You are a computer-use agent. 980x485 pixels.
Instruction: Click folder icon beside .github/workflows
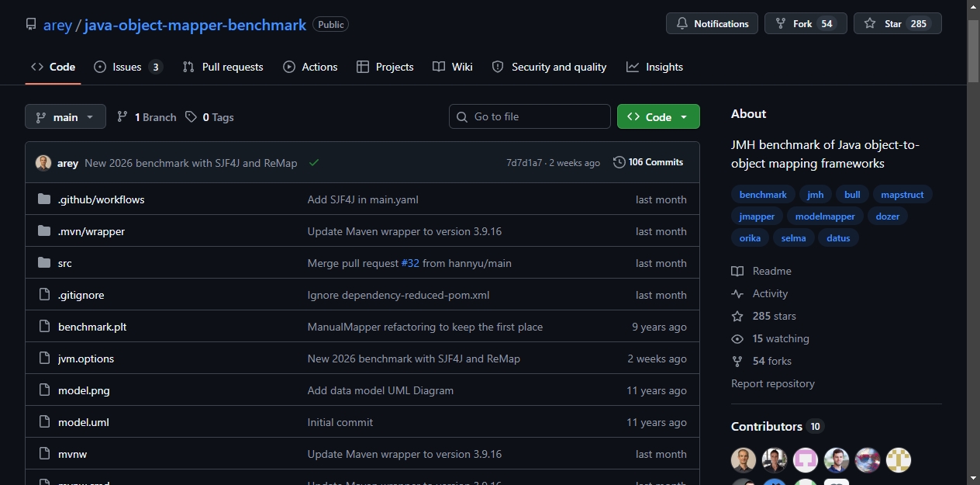coord(44,199)
